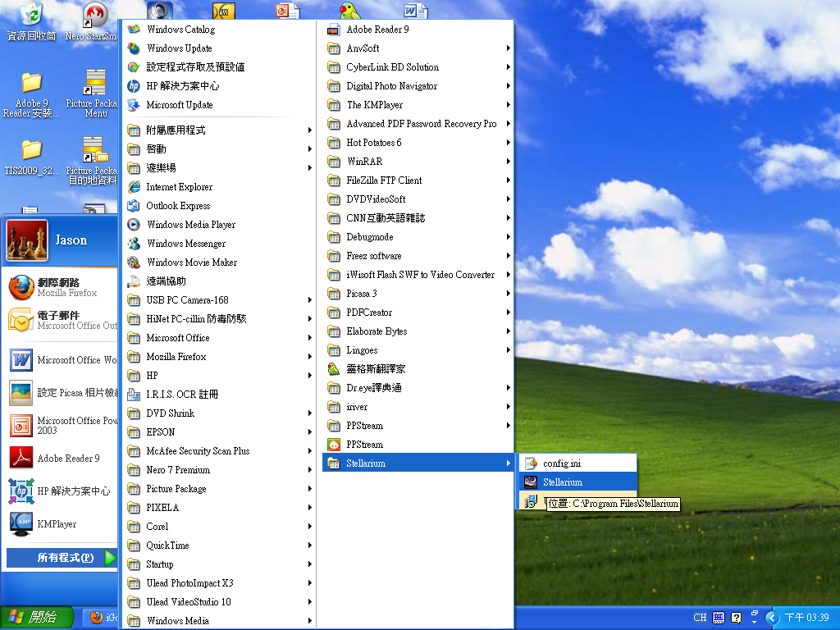Click the 設定 Picasa 相片檢視器 icon

pyautogui.click(x=21, y=393)
